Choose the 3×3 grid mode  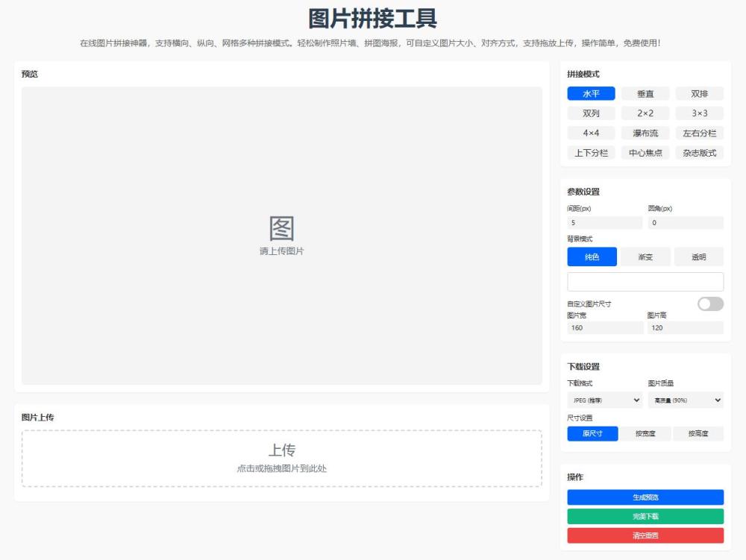699,113
